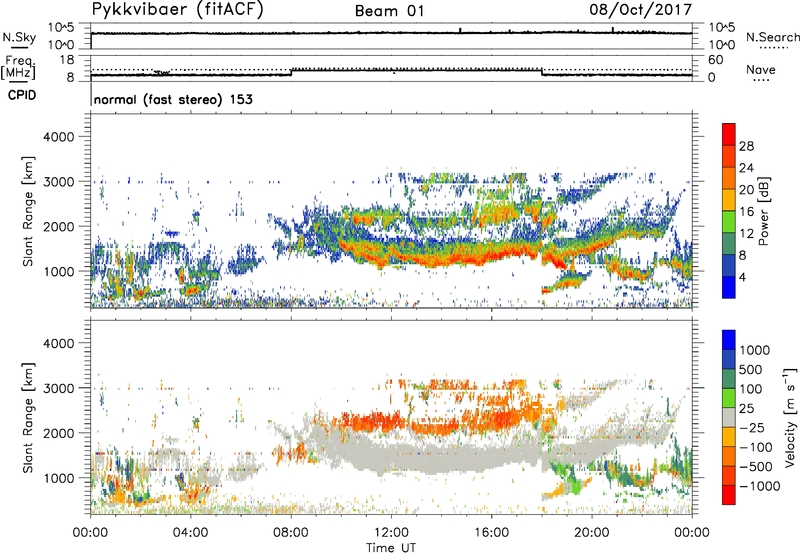Click the yellow 16-20 dB Power colorbar segment
800x554 pixels.
(x=729, y=198)
